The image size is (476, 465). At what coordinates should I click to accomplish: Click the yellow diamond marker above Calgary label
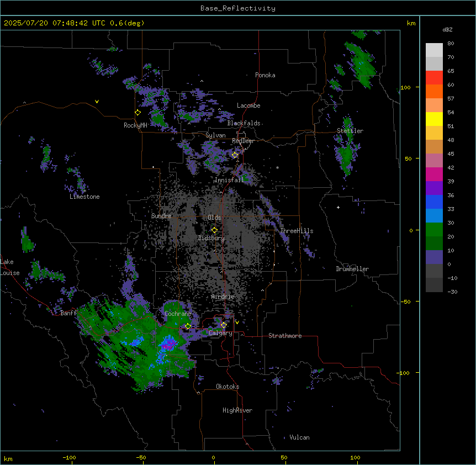[x=224, y=325]
